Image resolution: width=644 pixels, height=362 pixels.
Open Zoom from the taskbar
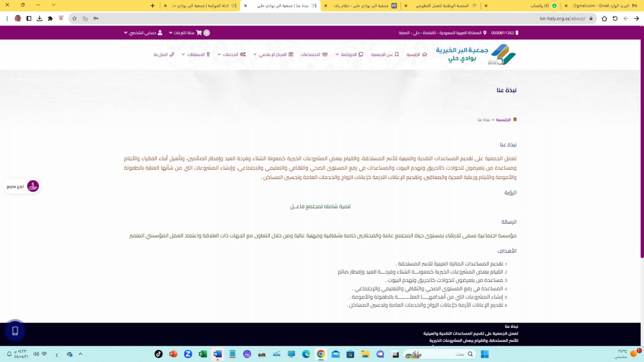[x=188, y=354]
